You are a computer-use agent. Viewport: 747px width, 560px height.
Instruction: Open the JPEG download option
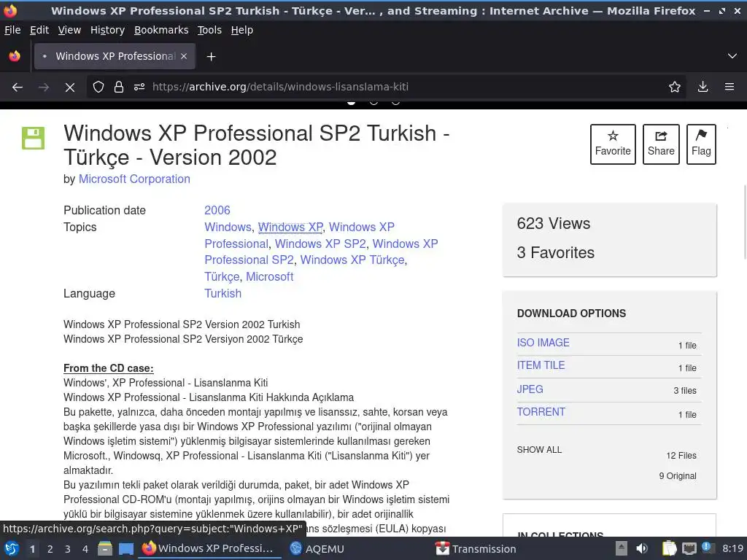click(x=530, y=389)
